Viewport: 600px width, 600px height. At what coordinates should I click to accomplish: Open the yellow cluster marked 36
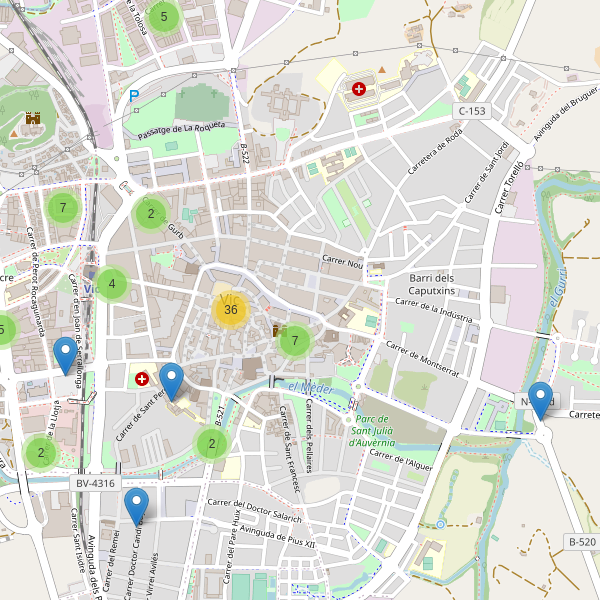(231, 310)
